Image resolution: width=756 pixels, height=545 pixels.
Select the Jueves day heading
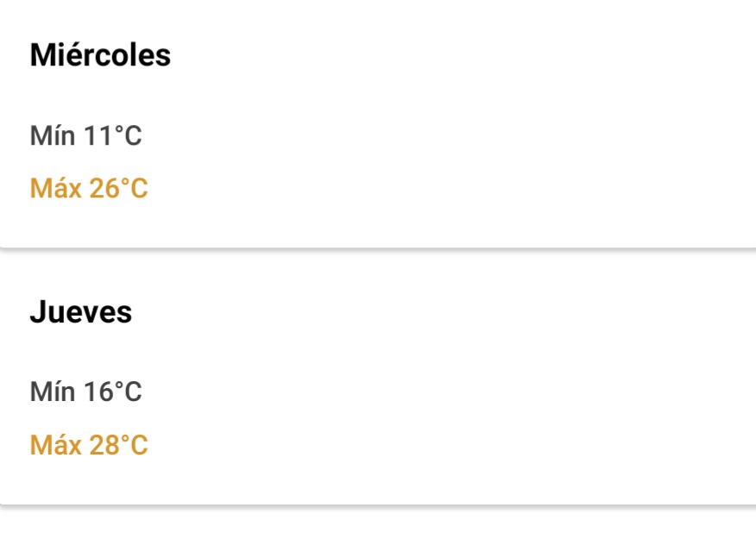(81, 312)
